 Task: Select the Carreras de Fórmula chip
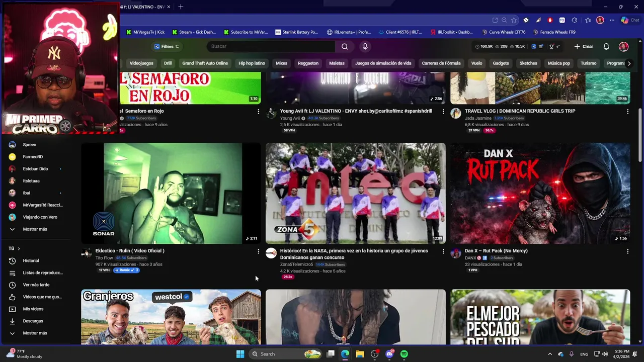tap(441, 63)
